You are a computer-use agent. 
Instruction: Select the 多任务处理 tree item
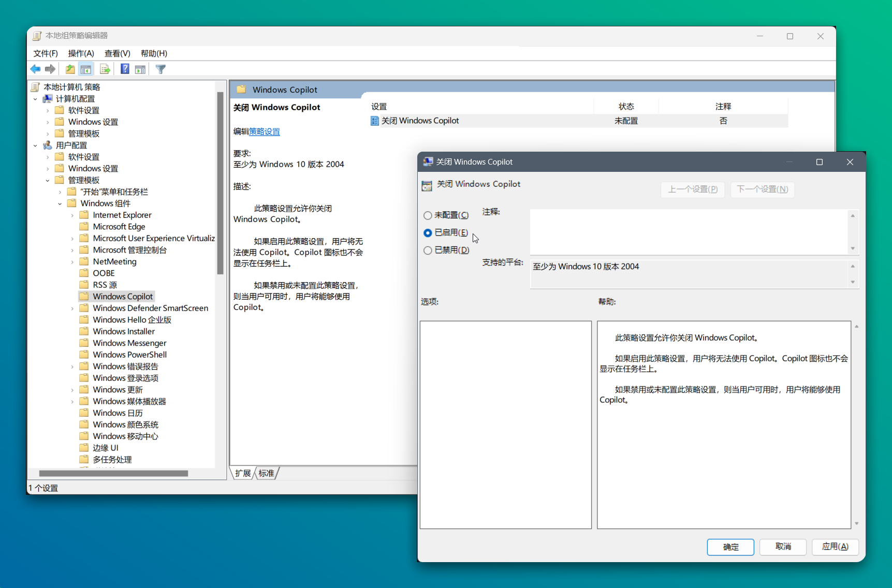pos(112,460)
